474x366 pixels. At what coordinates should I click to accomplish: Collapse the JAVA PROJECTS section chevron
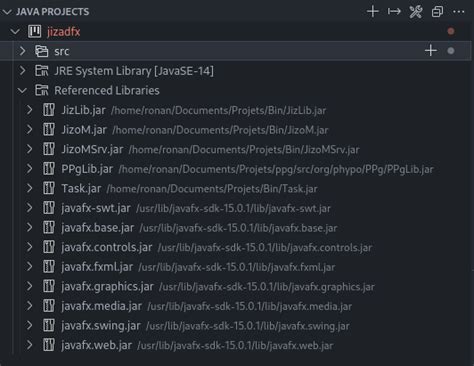[x=7, y=12]
